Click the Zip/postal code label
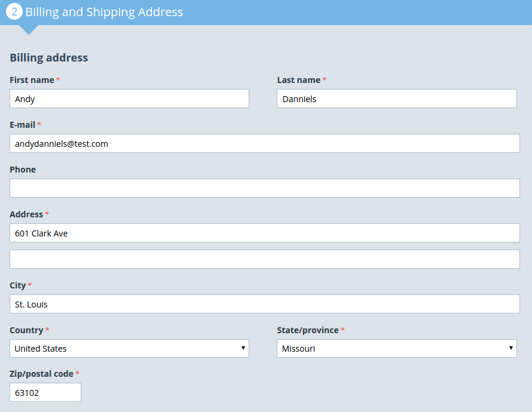 (41, 374)
